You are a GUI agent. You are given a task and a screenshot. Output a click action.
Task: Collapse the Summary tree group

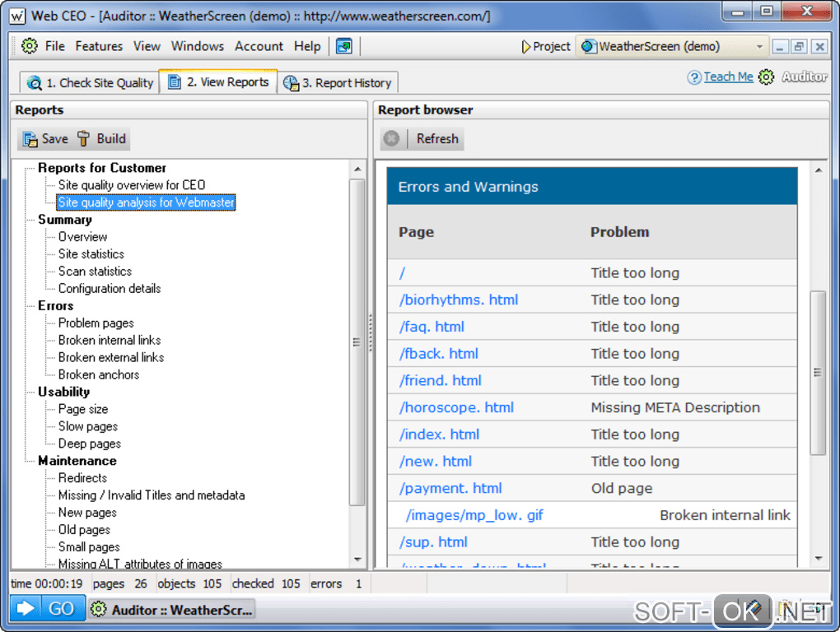[65, 220]
